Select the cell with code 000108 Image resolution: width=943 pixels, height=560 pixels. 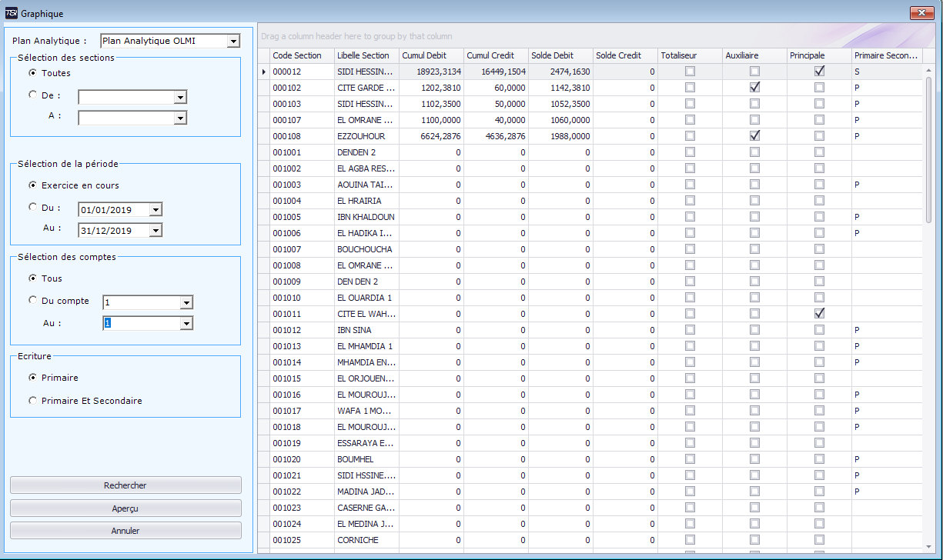pyautogui.click(x=302, y=136)
